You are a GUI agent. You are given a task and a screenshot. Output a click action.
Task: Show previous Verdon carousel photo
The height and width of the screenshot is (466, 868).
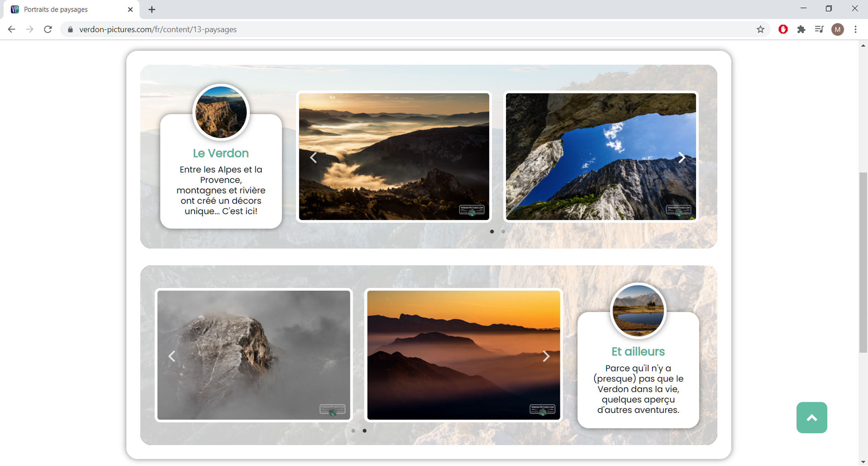point(313,158)
